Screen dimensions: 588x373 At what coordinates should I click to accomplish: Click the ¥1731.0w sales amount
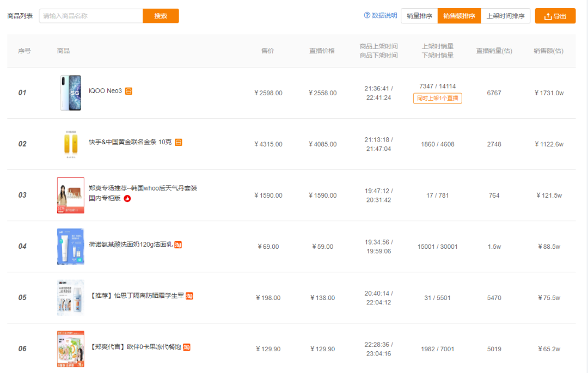[x=549, y=93]
